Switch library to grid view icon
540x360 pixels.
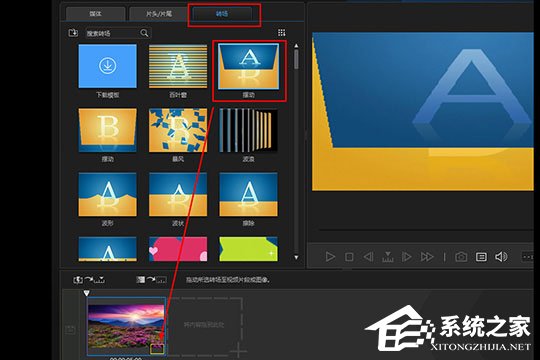click(x=281, y=32)
